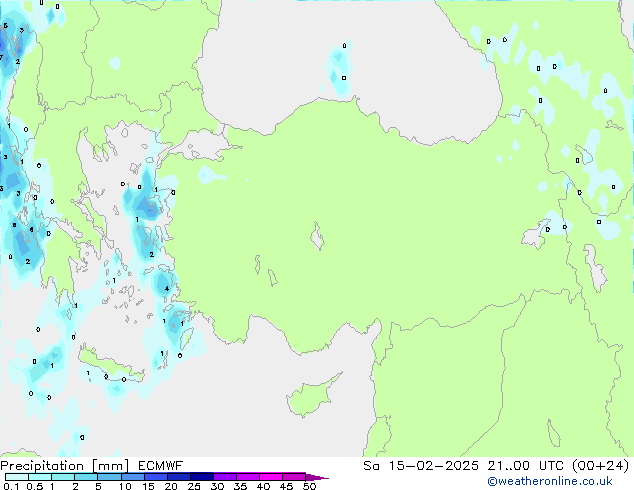Click the 'Precipitation [mm]' title text
The height and width of the screenshot is (490, 634).
click(65, 466)
